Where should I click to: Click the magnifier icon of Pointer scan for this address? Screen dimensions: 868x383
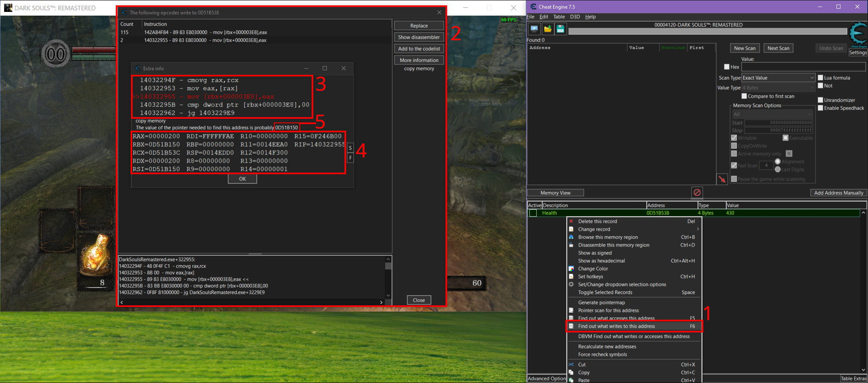tap(571, 310)
